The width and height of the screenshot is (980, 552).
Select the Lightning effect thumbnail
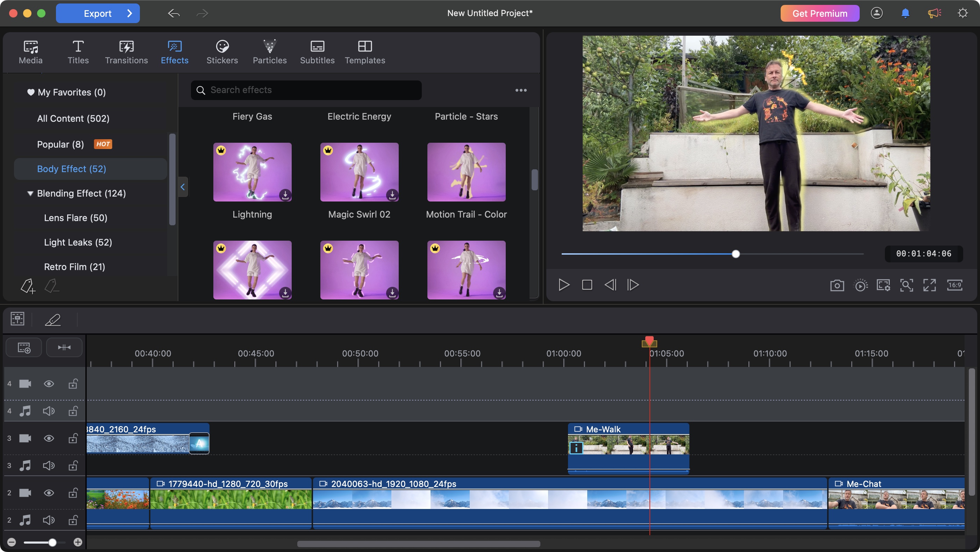coord(252,172)
